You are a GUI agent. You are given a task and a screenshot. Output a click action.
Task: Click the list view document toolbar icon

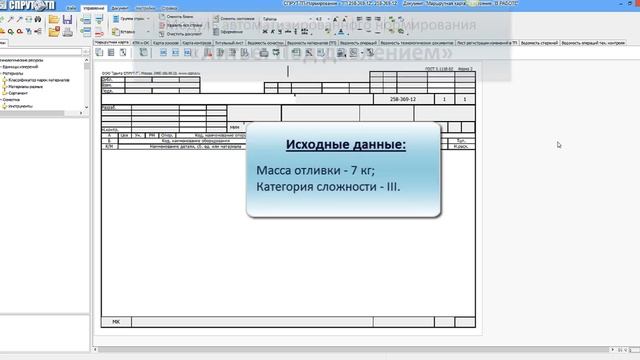pos(111,52)
